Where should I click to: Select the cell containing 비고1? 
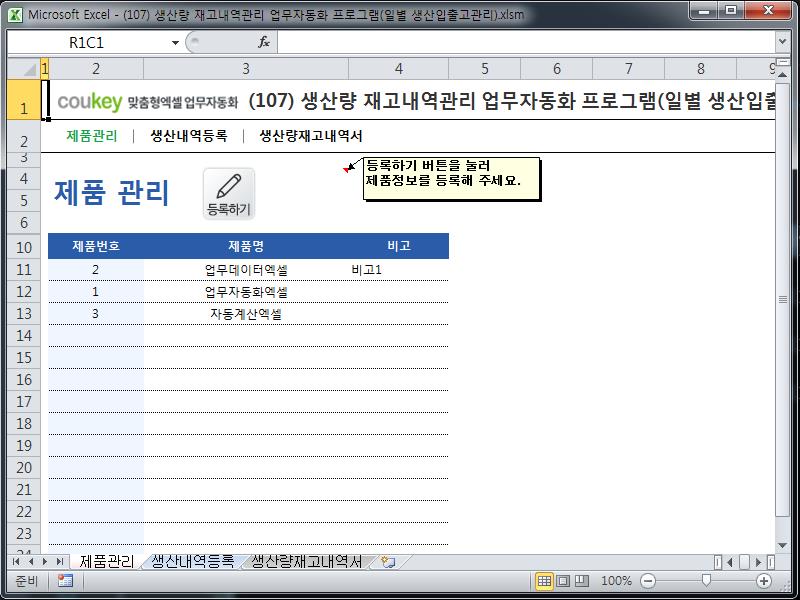[398, 270]
